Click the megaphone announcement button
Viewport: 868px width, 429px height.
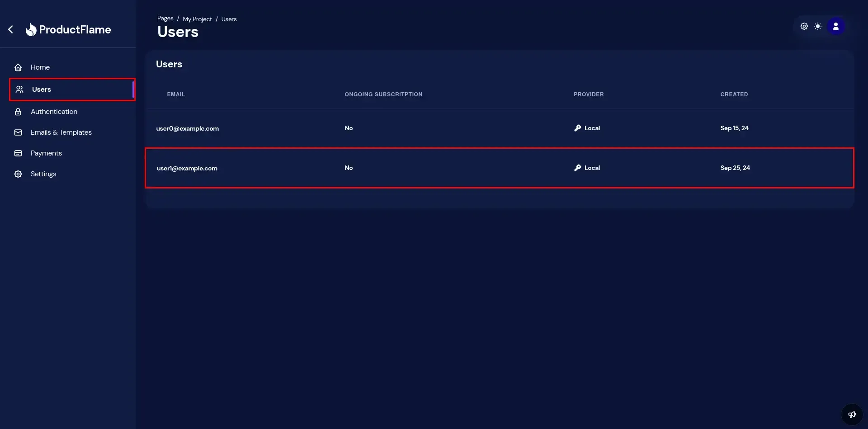pyautogui.click(x=852, y=415)
